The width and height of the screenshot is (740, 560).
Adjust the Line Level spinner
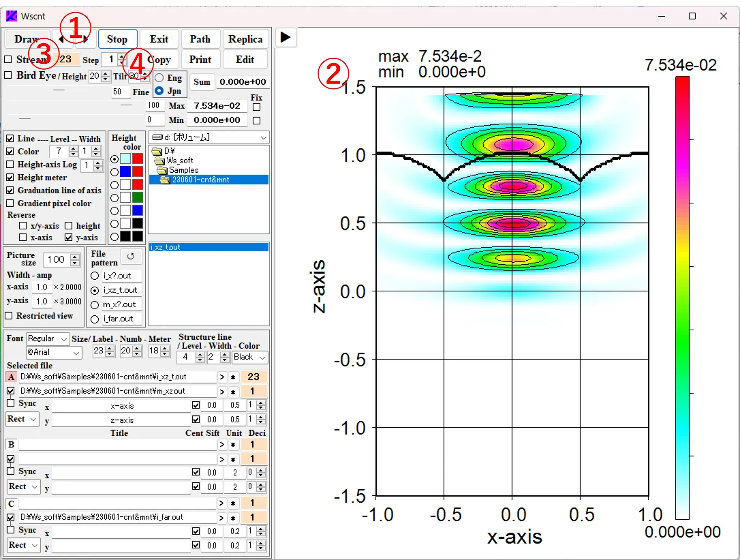pyautogui.click(x=74, y=151)
